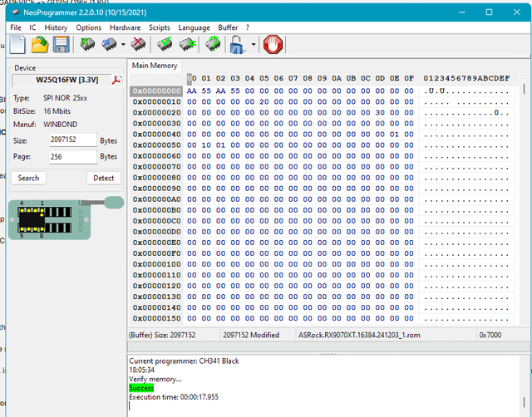Image resolution: width=532 pixels, height=417 pixels.
Task: Click the 'SPI NOR 25xx' type value
Action: (65, 98)
